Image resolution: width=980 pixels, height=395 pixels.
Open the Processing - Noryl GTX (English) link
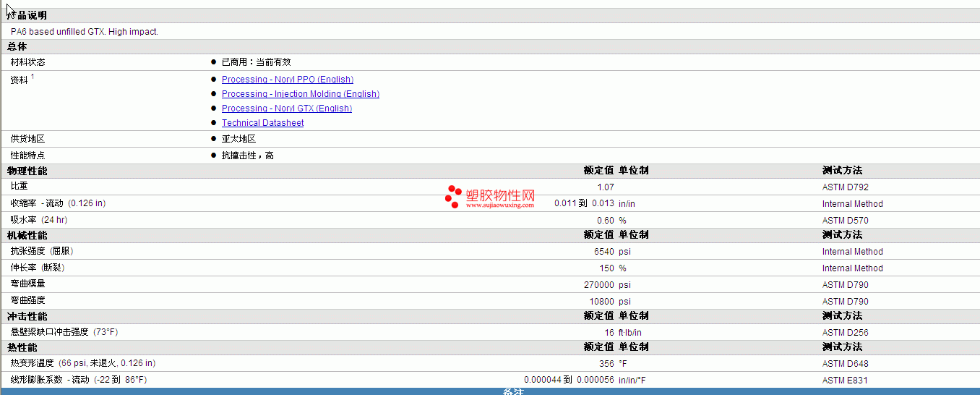[287, 109]
